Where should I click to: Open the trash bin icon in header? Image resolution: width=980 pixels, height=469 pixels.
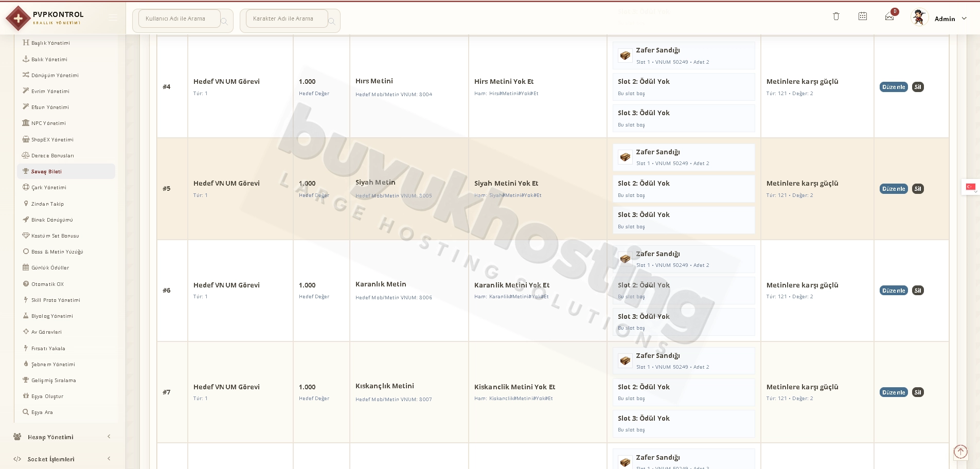tap(836, 16)
